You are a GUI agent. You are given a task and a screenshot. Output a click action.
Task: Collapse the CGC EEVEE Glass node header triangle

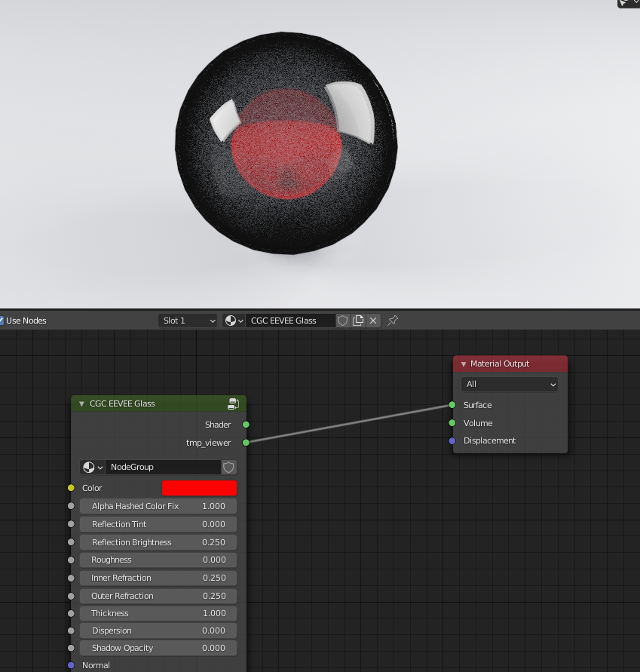pyautogui.click(x=81, y=404)
